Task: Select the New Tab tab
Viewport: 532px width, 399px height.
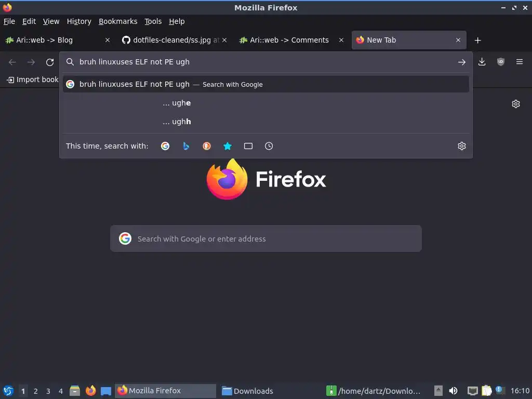Action: (409, 40)
